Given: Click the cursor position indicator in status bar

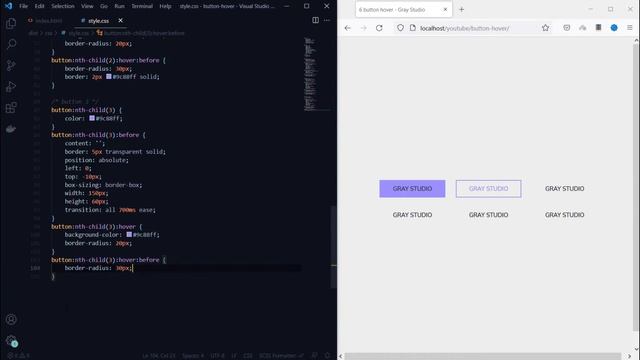Looking at the screenshot, I should click(x=159, y=356).
